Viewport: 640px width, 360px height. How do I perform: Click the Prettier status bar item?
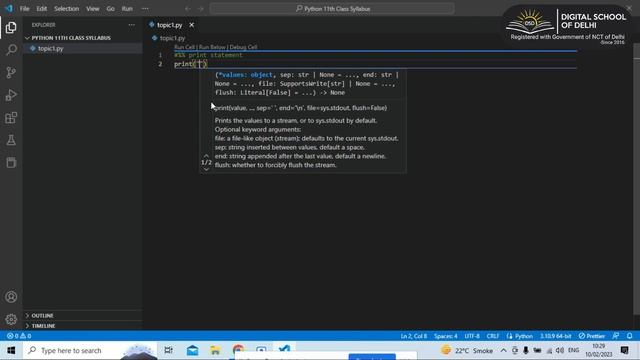[591, 336]
